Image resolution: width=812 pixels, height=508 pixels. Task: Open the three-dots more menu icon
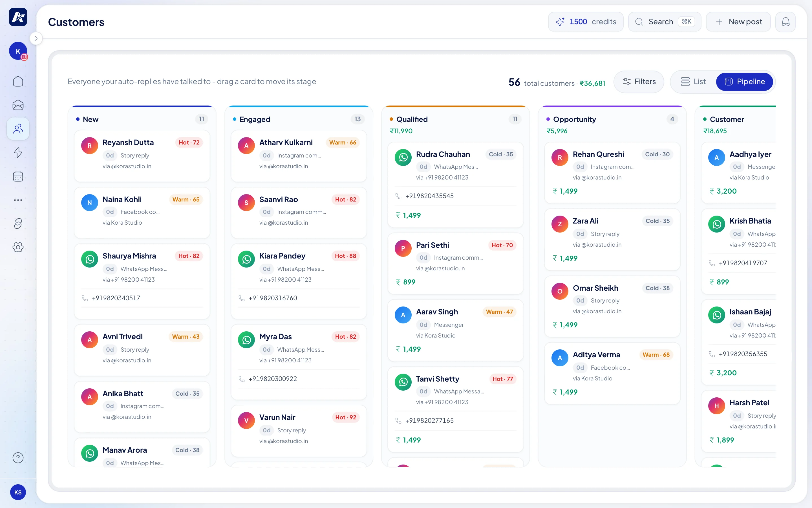tap(18, 200)
